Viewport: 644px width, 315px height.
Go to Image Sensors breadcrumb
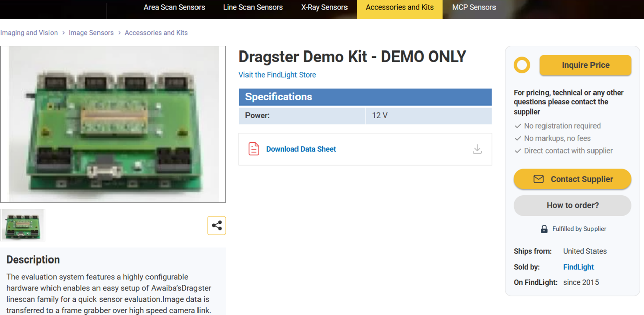pos(91,33)
